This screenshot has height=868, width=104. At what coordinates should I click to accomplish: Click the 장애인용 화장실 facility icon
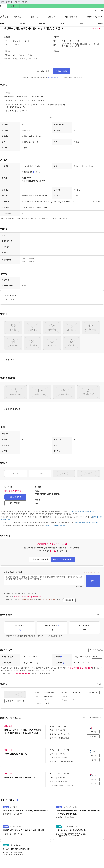(64, 392)
